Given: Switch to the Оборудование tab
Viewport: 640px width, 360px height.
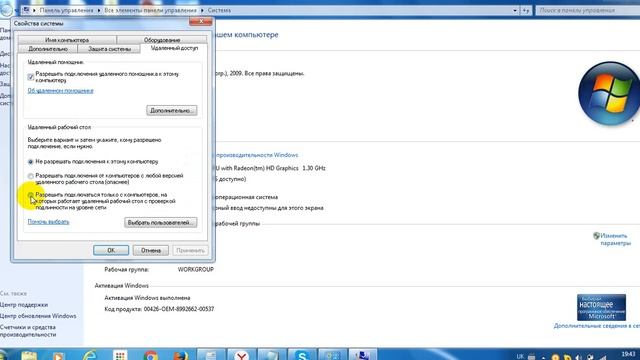Looking at the screenshot, I should pyautogui.click(x=162, y=40).
